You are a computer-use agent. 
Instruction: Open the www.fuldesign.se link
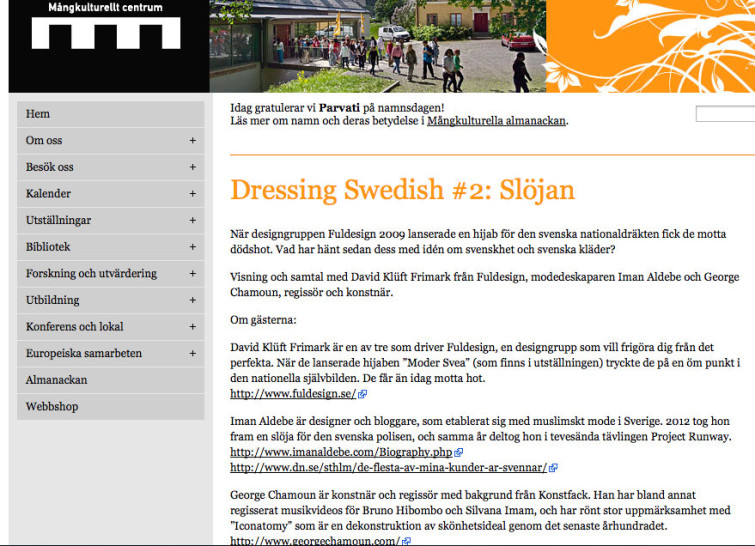[292, 395]
